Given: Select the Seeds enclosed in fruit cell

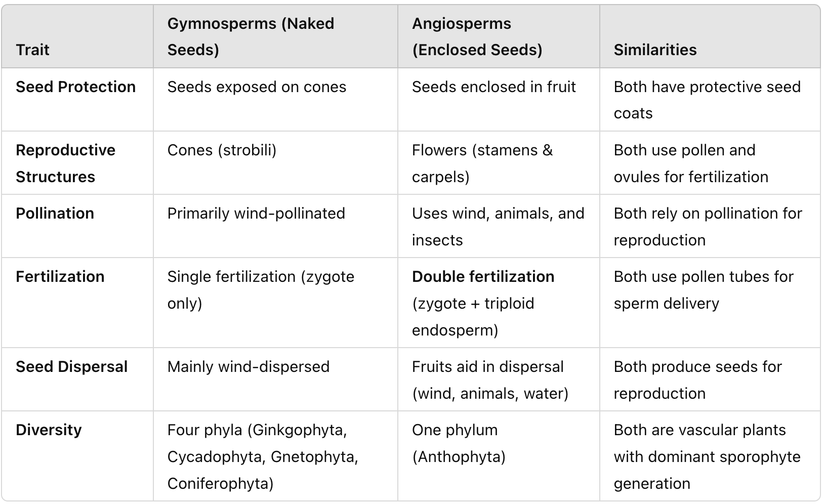Looking at the screenshot, I should [493, 87].
